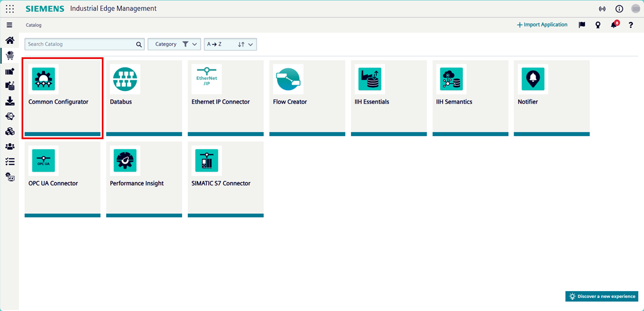Open the question mark help icon
This screenshot has width=644, height=311.
click(x=631, y=25)
